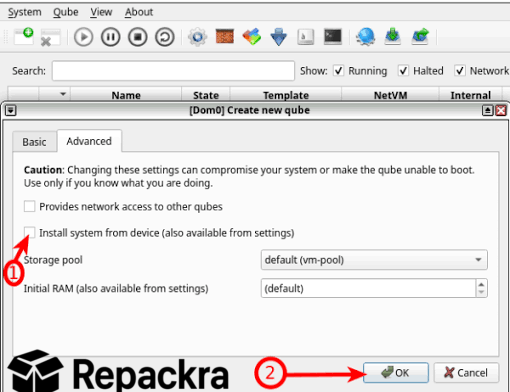Viewport: 510px width, 392px height.
Task: Open the About menu
Action: tap(139, 12)
